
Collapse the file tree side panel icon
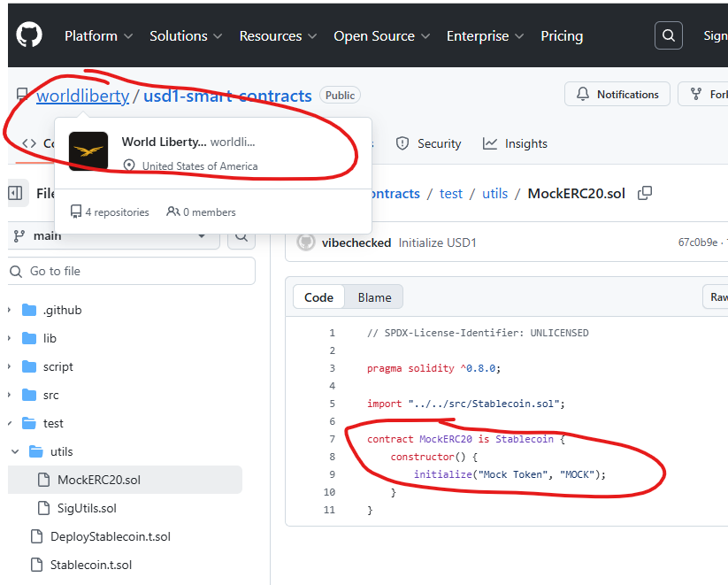point(15,193)
